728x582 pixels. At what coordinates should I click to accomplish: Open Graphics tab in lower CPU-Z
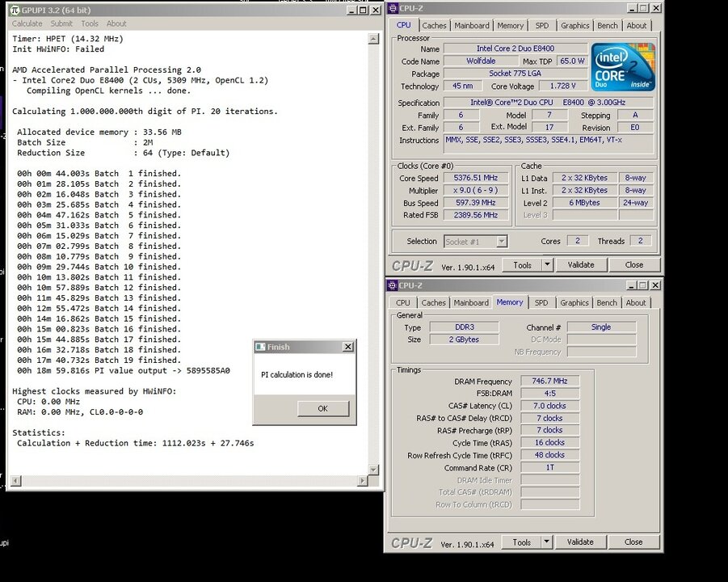click(x=574, y=303)
